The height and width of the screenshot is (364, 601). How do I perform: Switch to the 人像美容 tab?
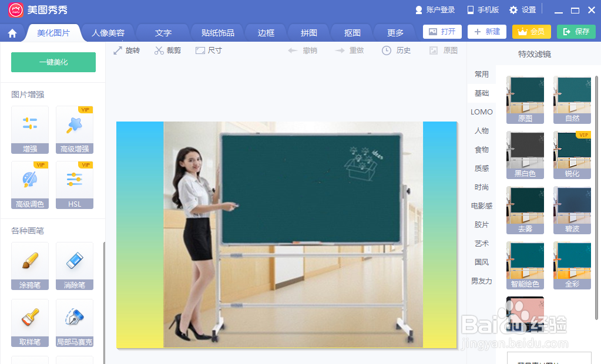[x=108, y=32]
